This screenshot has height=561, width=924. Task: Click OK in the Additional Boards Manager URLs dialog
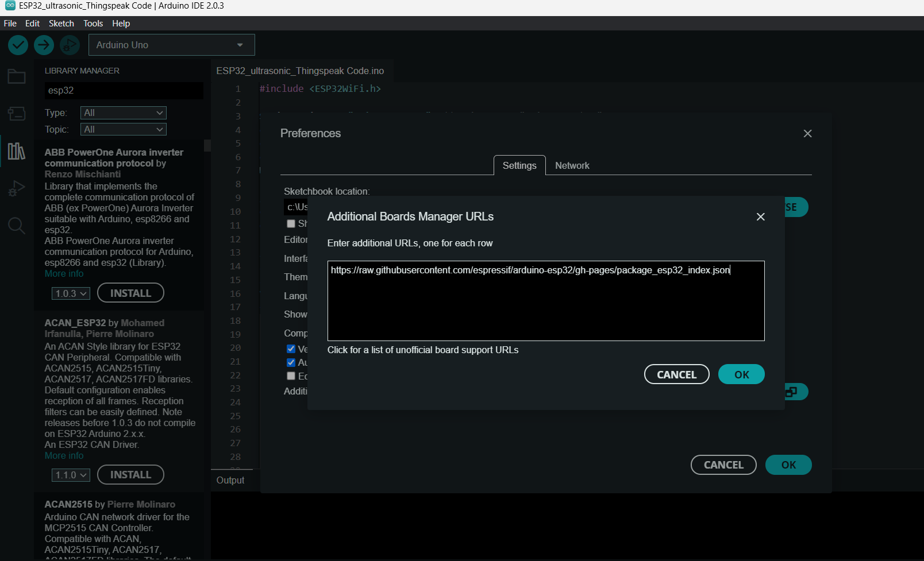coord(741,374)
